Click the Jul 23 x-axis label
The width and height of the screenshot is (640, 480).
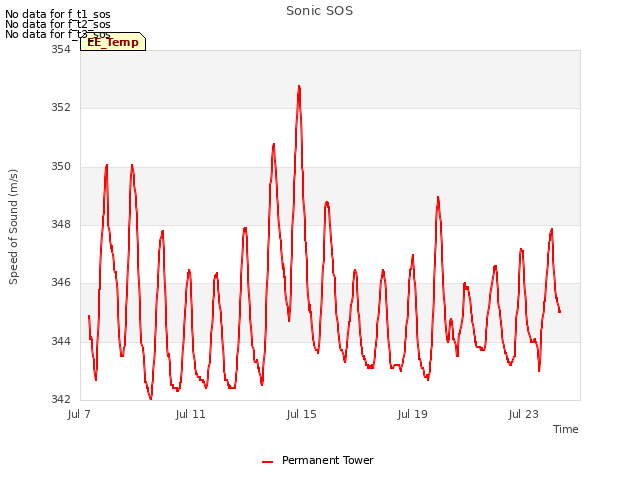523,414
